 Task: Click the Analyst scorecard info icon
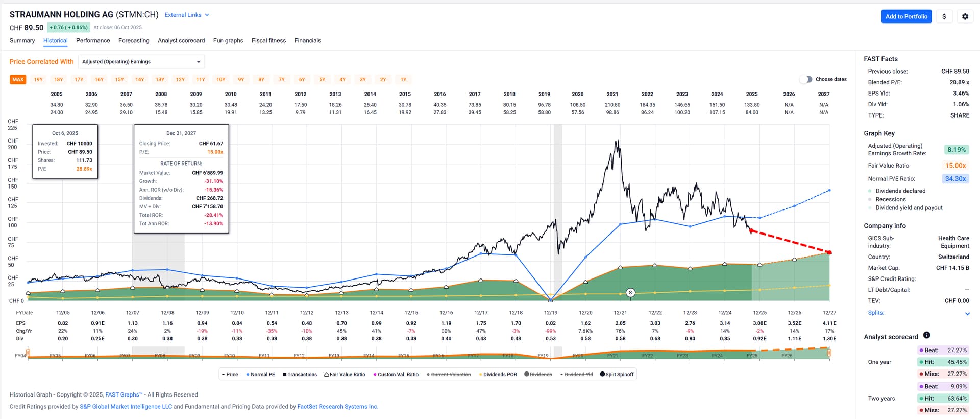pyautogui.click(x=926, y=335)
